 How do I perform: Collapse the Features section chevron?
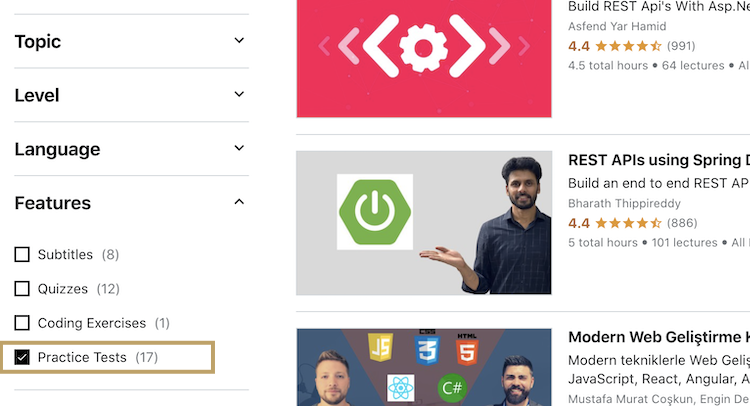point(239,202)
